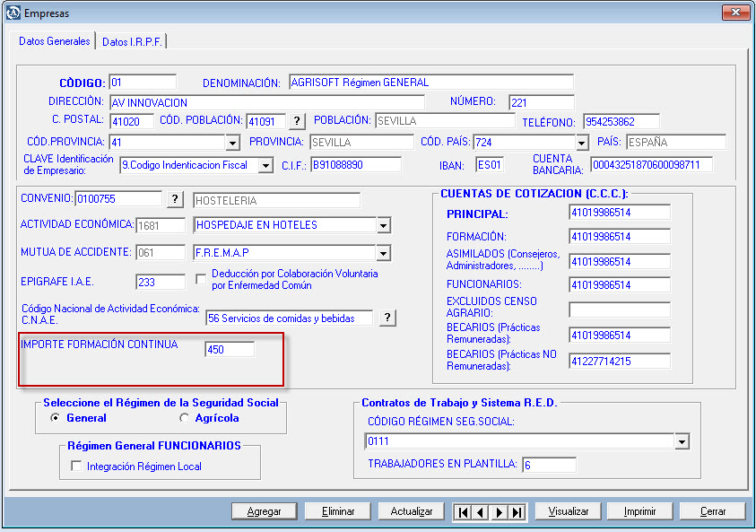Go to the first record
This screenshot has height=532, width=756.
463,511
